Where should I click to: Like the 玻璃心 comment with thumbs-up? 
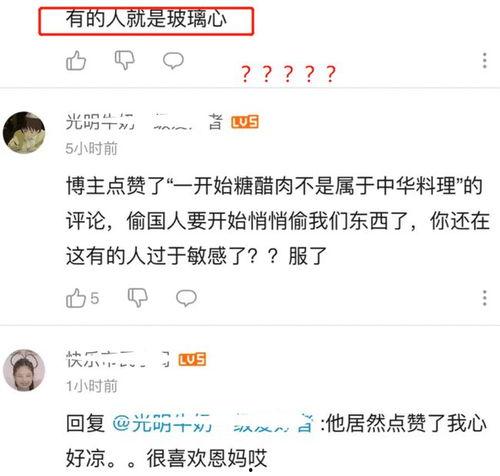tap(76, 61)
